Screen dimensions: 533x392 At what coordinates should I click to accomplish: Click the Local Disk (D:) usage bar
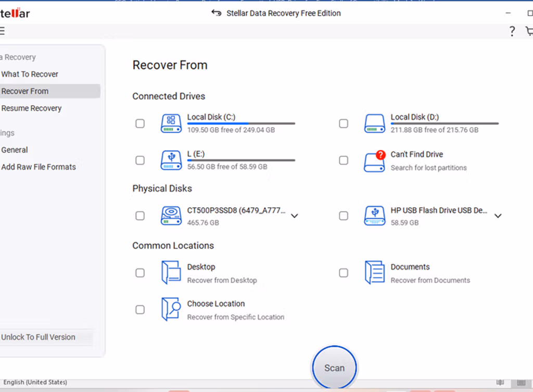(445, 123)
